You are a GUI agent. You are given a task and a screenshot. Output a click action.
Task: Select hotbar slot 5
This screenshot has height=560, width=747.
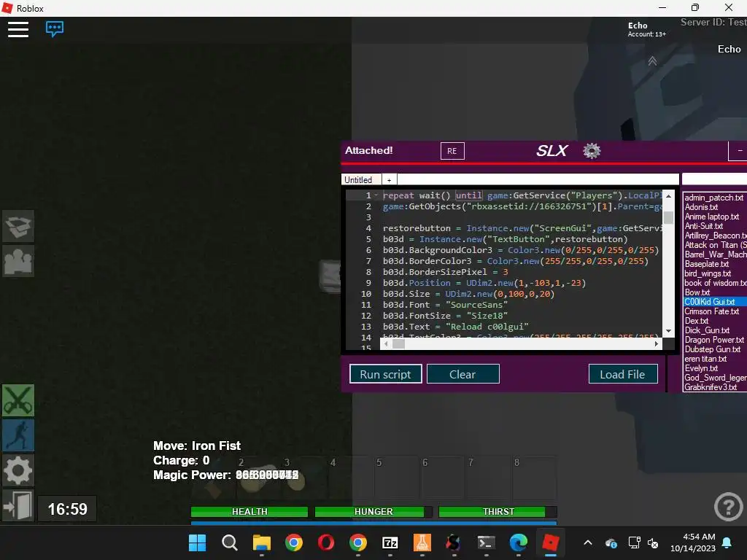[x=395, y=477]
